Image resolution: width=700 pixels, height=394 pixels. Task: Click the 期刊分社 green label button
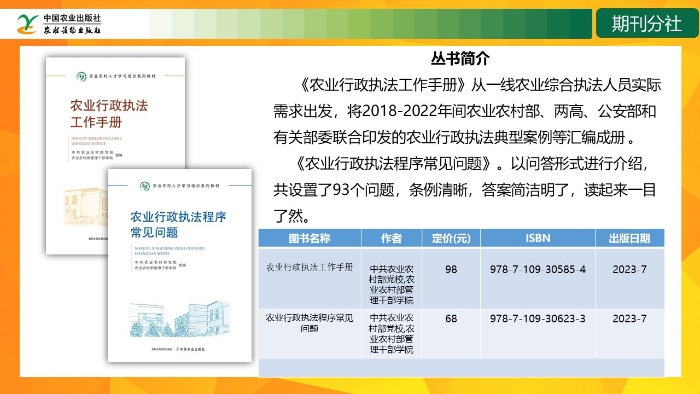tap(646, 24)
